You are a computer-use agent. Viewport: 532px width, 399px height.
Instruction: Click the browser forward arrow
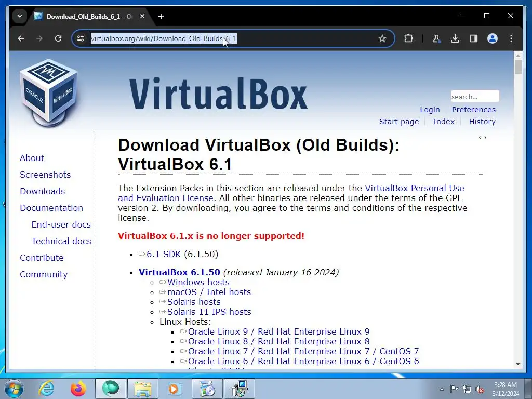[39, 38]
